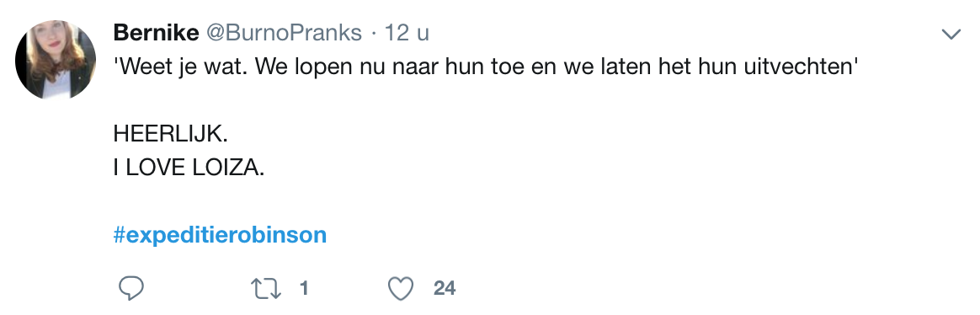Click the display name Bernike
980x315 pixels.
(157, 33)
